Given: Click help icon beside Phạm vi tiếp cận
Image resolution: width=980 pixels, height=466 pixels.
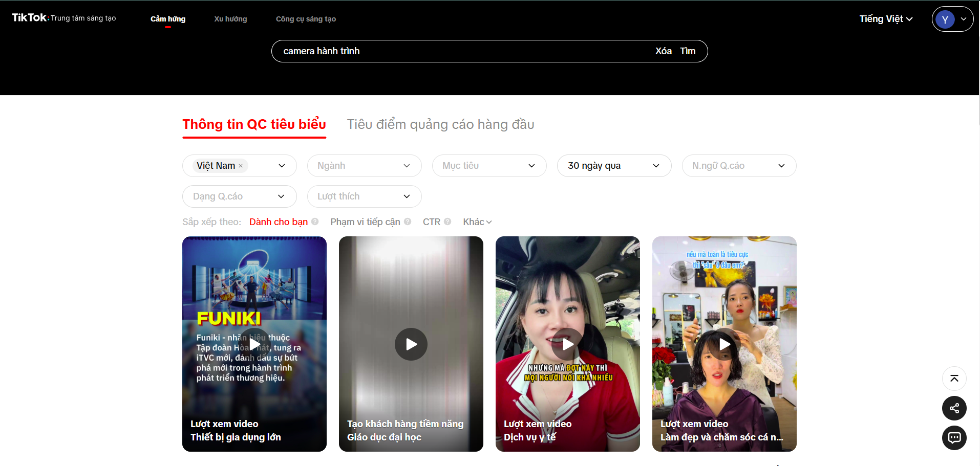Looking at the screenshot, I should [x=408, y=222].
